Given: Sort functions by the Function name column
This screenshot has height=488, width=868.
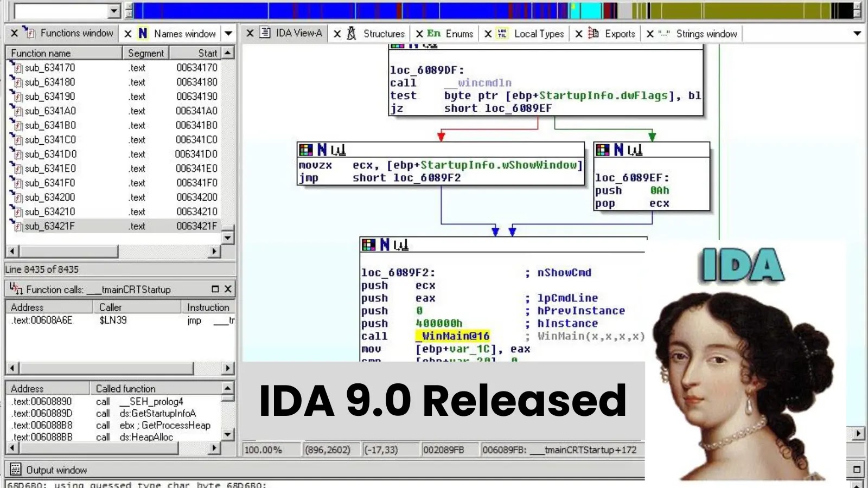Looking at the screenshot, I should tap(64, 53).
